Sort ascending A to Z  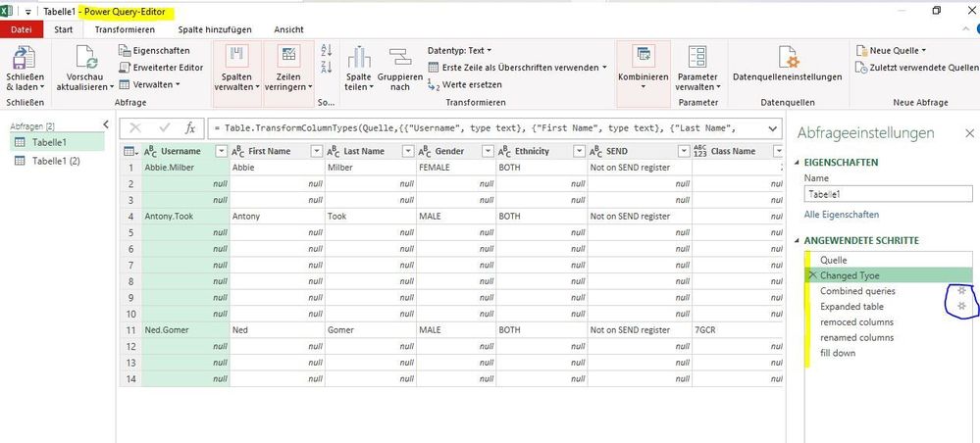pyautogui.click(x=327, y=51)
